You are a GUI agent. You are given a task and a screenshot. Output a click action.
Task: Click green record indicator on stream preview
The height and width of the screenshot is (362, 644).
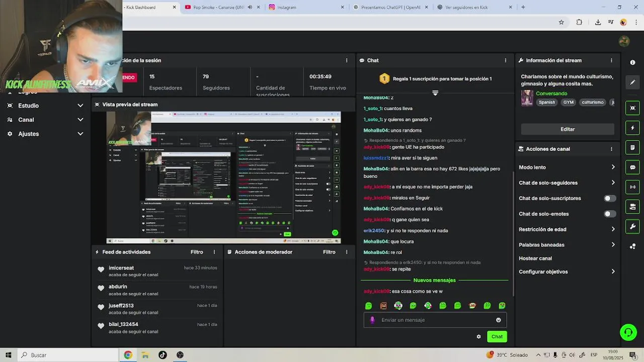[335, 233]
